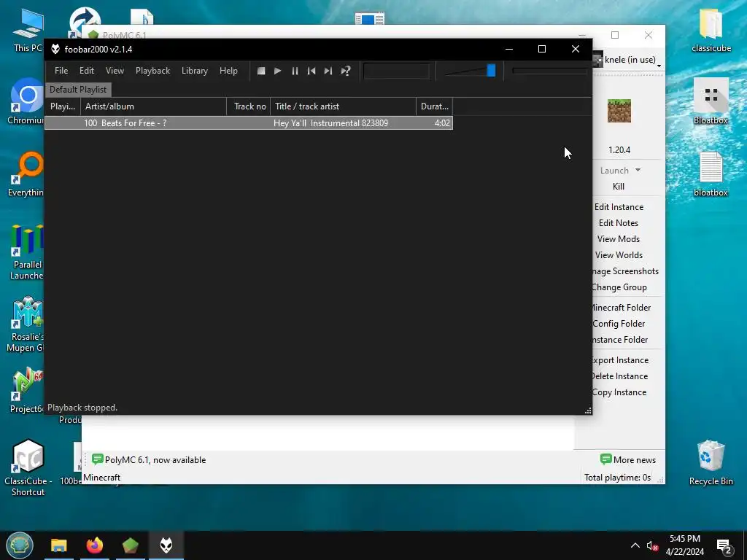Open the account dropdown in PolyMC
The width and height of the screenshot is (747, 560).
(629, 60)
